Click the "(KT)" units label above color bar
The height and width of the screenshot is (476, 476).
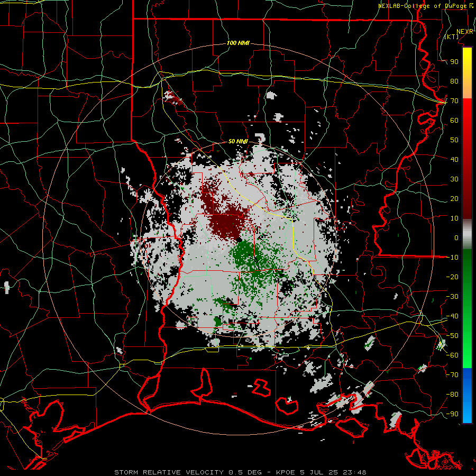click(x=452, y=36)
